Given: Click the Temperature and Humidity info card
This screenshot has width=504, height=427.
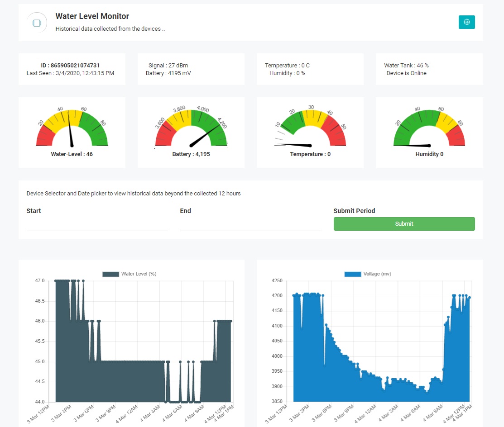Looking at the screenshot, I should (x=310, y=69).
